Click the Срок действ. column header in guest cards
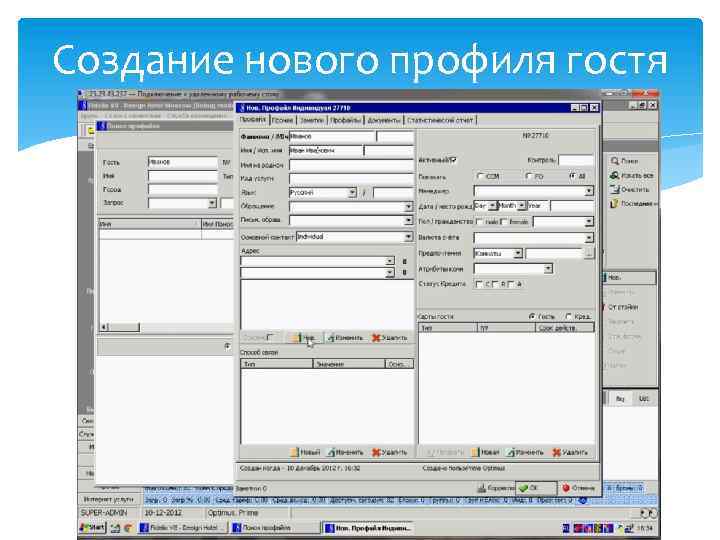 564,328
